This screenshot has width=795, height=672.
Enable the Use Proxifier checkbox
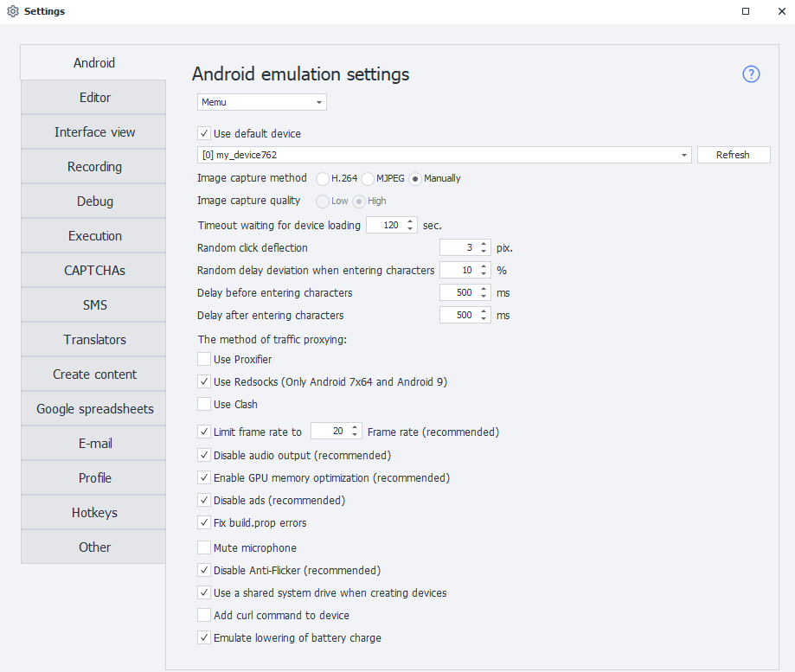point(204,359)
